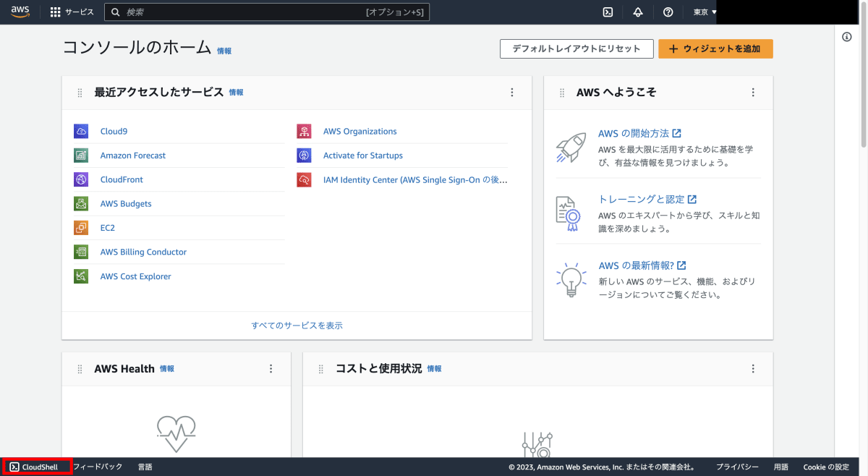Open the 情報 link for コストと使用状況
868x476 pixels.
[434, 369]
